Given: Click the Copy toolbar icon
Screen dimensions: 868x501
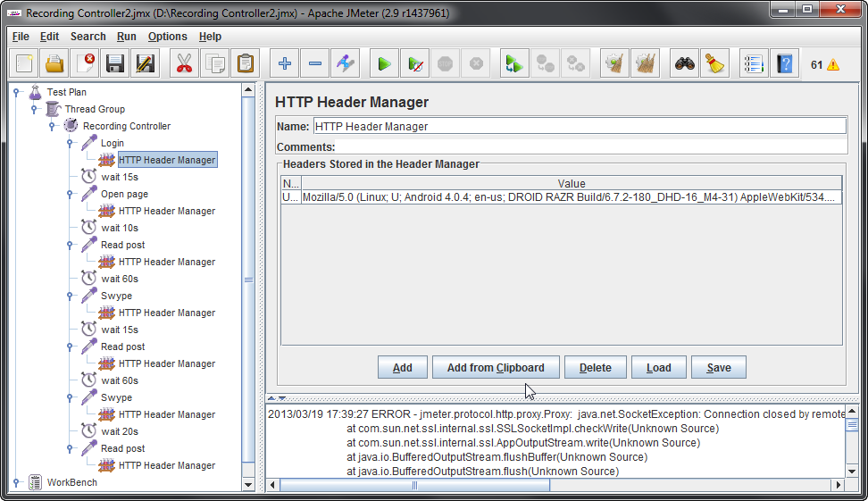Looking at the screenshot, I should [215, 63].
